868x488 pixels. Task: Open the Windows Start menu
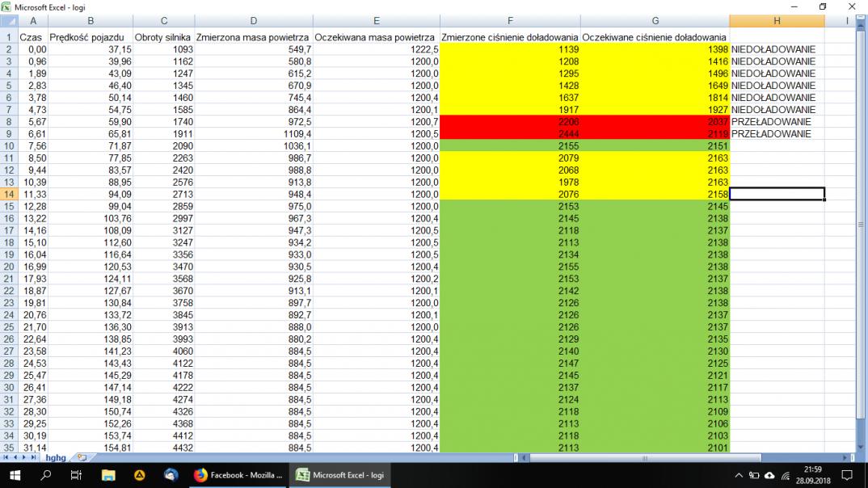15,475
